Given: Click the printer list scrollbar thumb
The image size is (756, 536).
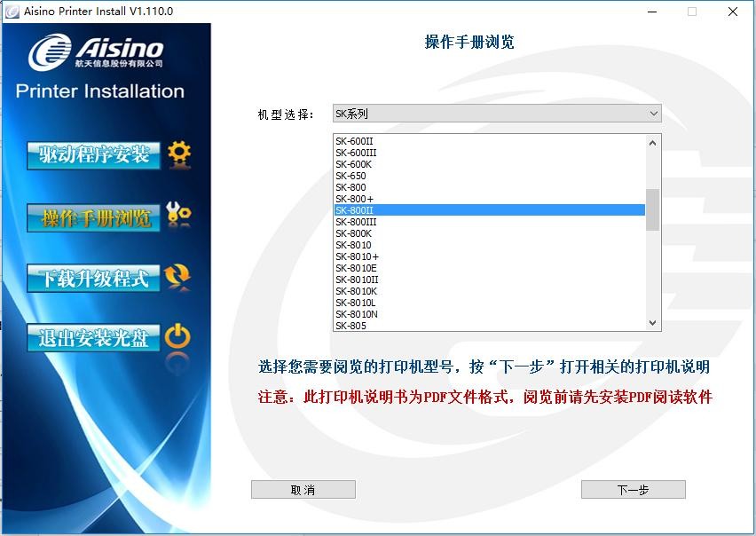Looking at the screenshot, I should (652, 209).
